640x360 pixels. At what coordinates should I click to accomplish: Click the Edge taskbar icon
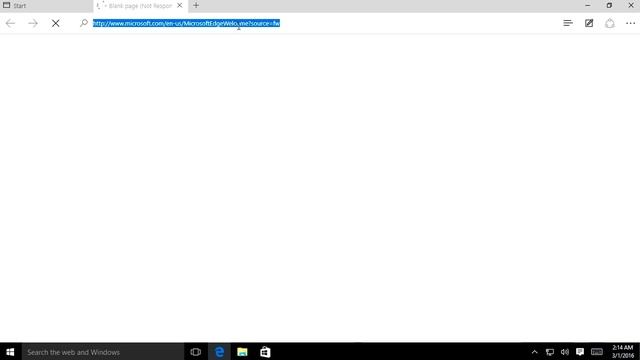click(219, 352)
